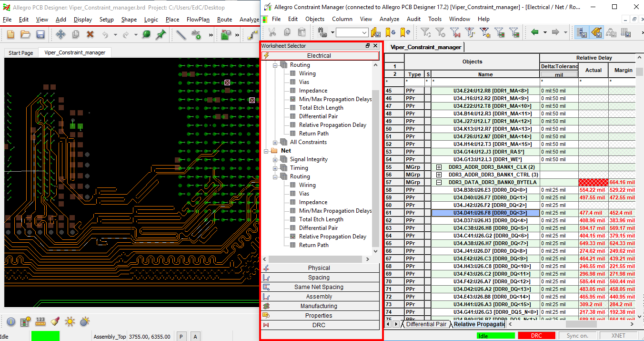Open the Spacing domain section

(320, 278)
